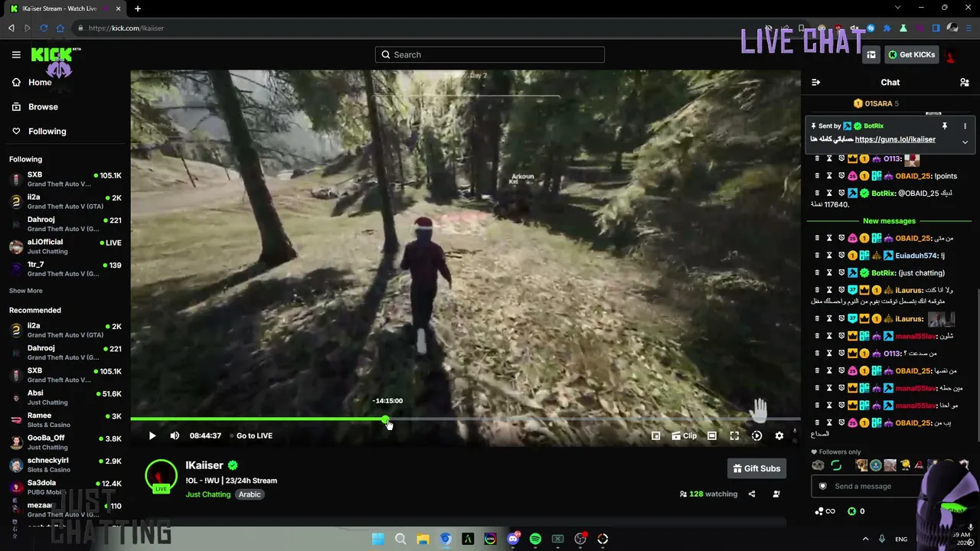Select the Arabic language tag
This screenshot has height=551, width=980.
point(250,494)
